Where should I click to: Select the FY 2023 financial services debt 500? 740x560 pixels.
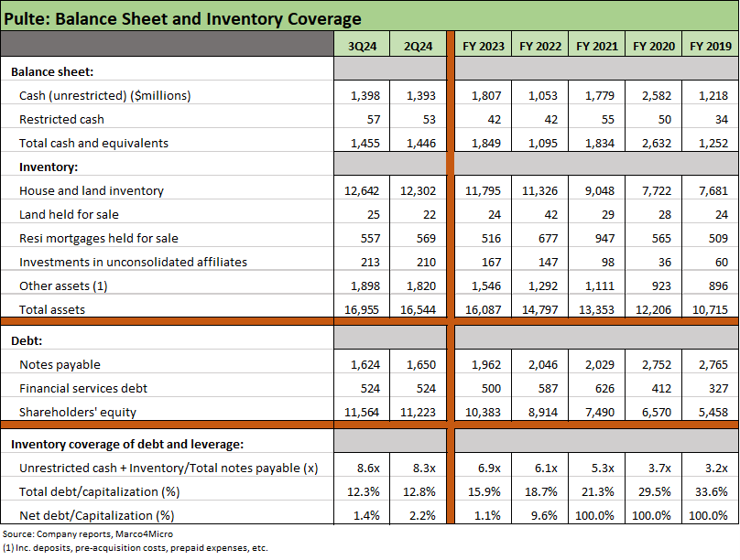pos(491,388)
